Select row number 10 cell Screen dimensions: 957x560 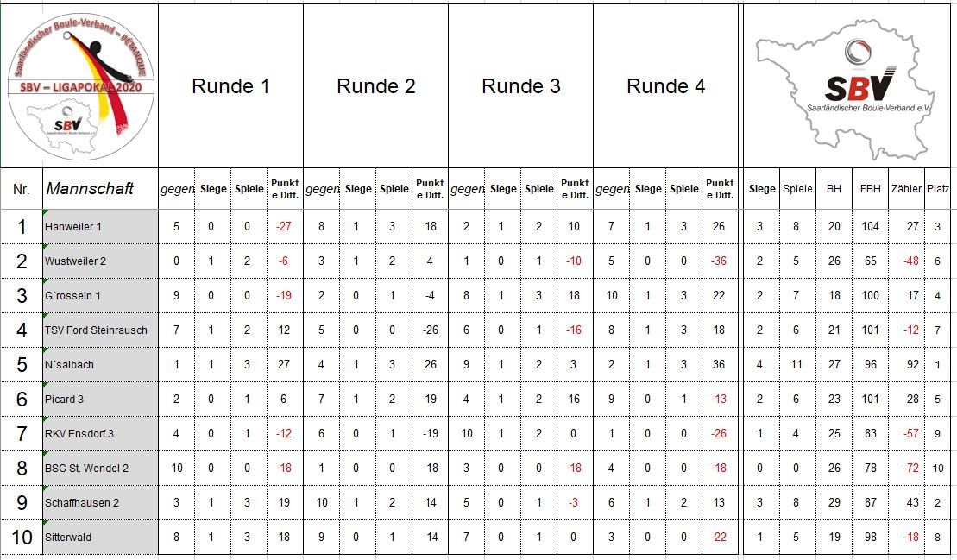coord(22,538)
